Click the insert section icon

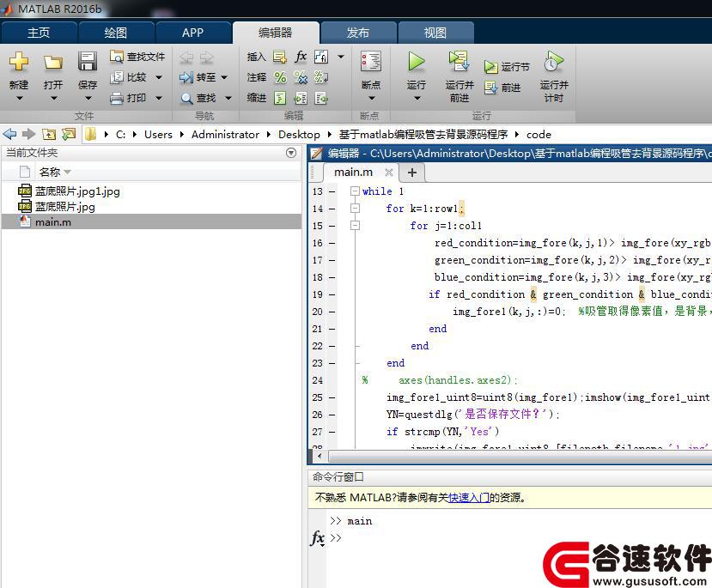280,57
